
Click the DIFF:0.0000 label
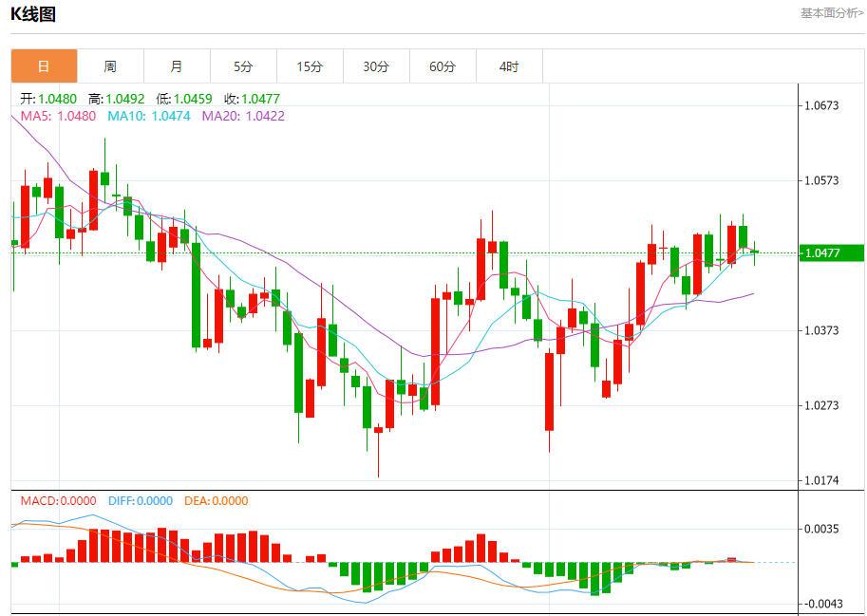(x=141, y=501)
